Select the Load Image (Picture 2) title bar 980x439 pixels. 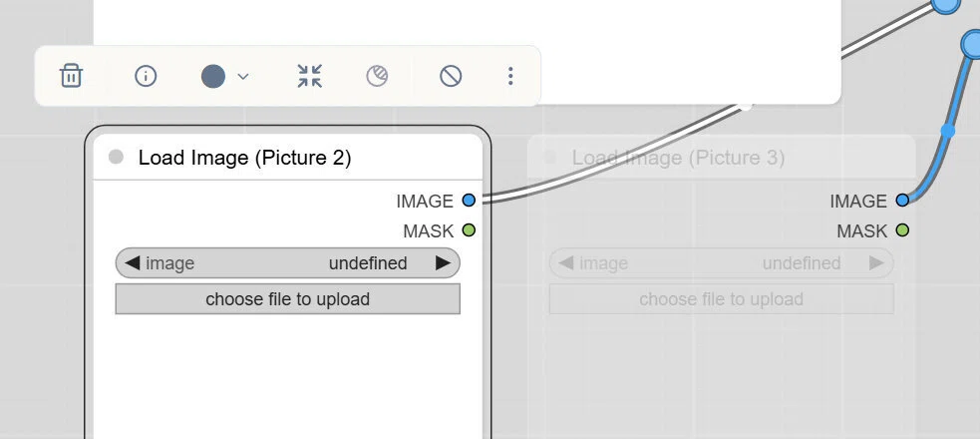click(x=287, y=157)
